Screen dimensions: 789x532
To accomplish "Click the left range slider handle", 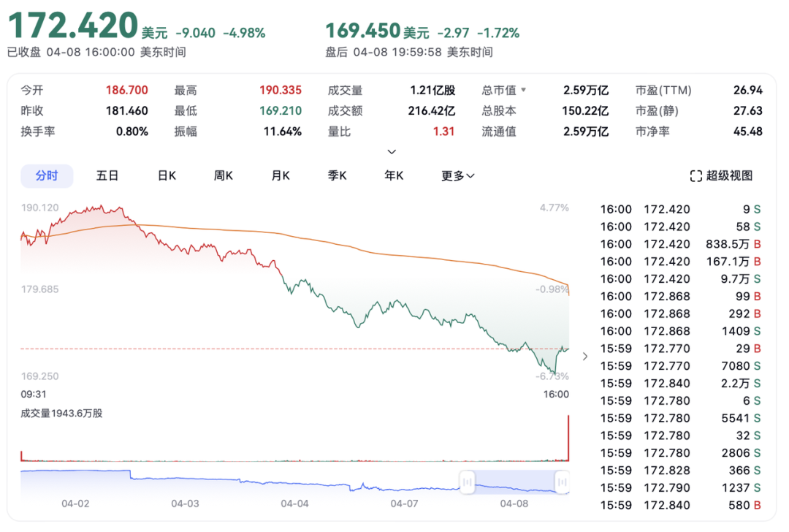I will pos(467,482).
